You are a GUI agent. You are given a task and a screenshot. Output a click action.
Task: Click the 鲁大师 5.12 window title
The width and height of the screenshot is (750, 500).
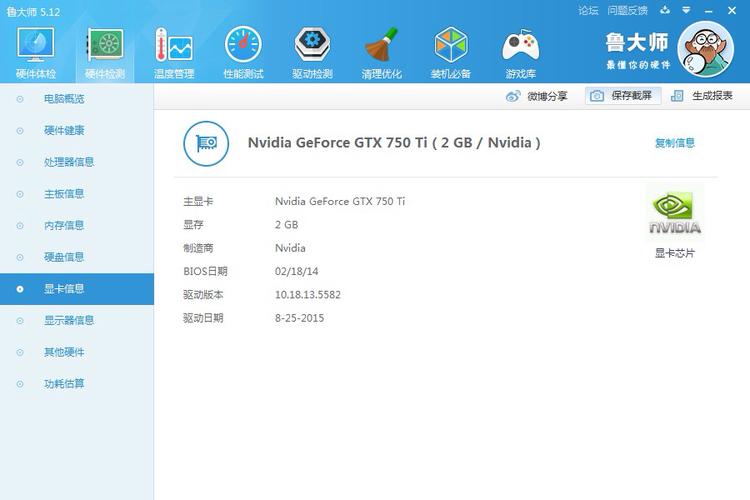pos(33,11)
